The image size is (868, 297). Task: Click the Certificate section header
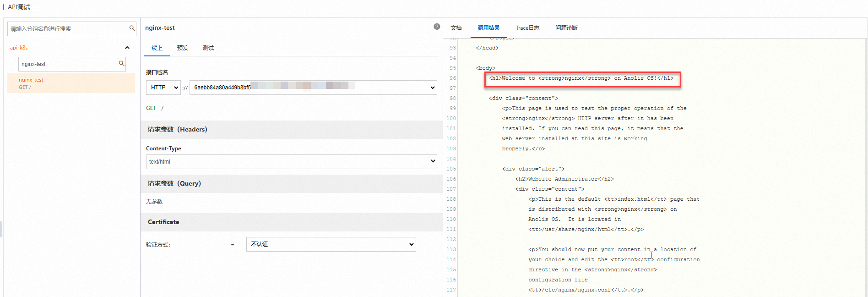291,222
